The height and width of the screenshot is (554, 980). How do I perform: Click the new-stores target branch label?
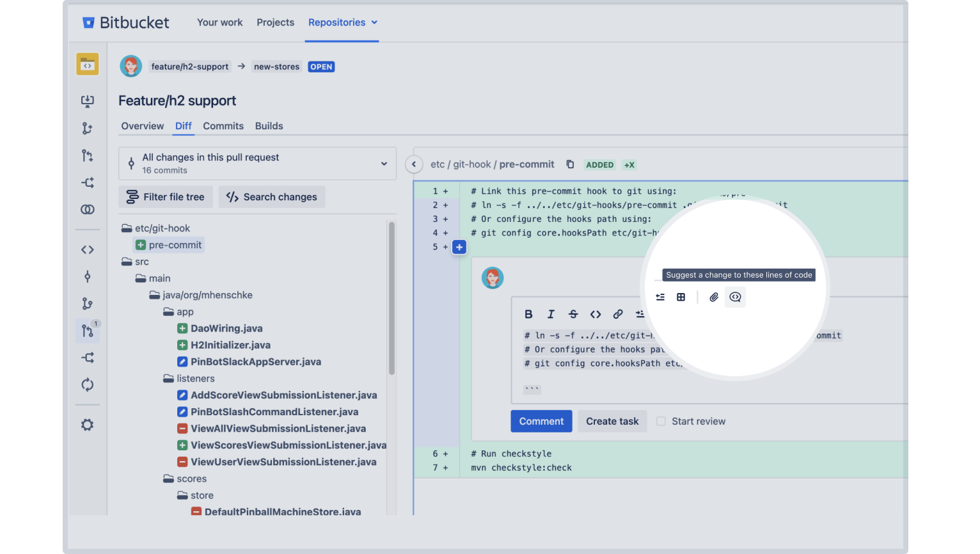[x=276, y=67]
